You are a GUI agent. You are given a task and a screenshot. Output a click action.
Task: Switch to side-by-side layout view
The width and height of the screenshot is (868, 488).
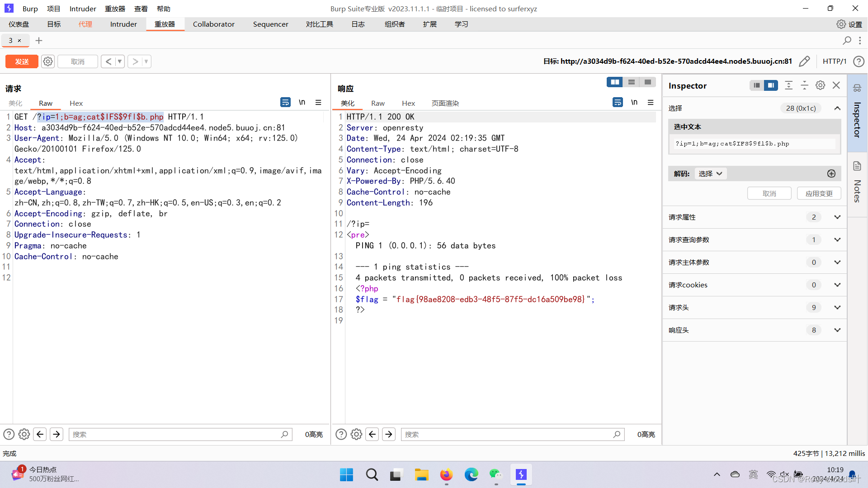coord(615,82)
